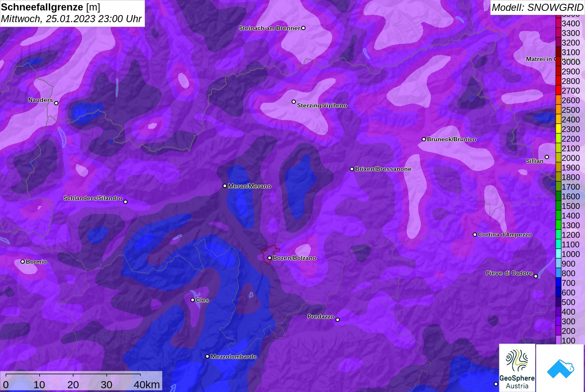Image resolution: width=585 pixels, height=392 pixels.
Task: Click the blue cloud logo icon
Action: coord(560,368)
